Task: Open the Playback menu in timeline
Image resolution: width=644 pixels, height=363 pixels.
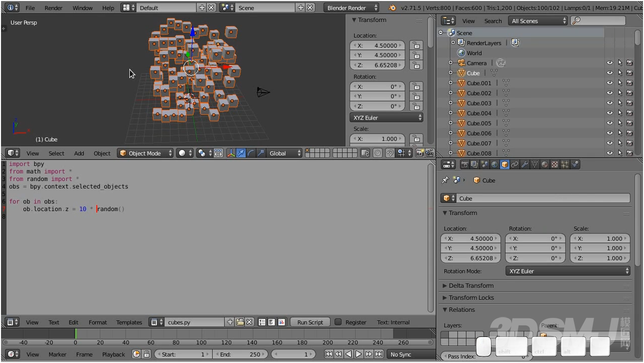Action: (114, 354)
